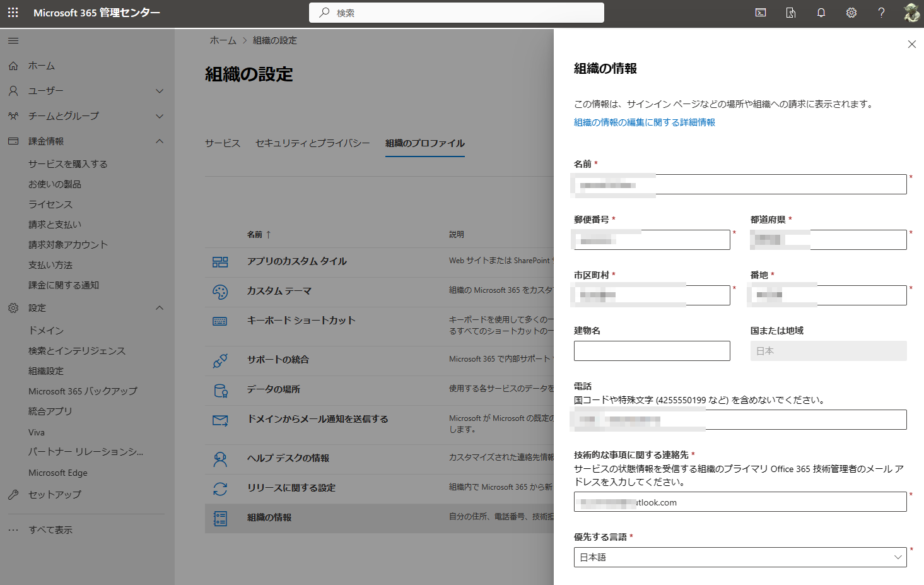Select the ヘルプデスクの情報 contact icon
924x585 pixels.
pos(221,459)
